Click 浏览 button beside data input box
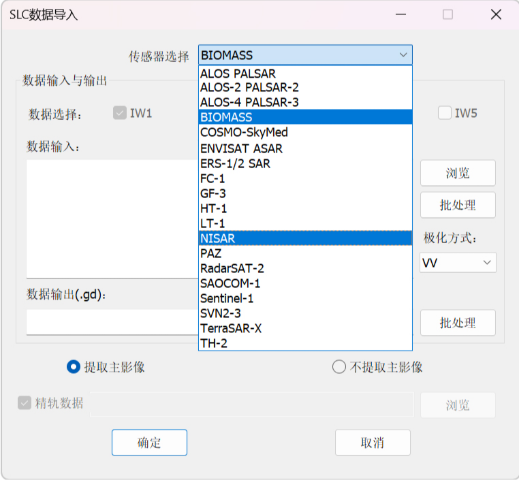Viewport: 519px width, 480px height. pyautogui.click(x=458, y=173)
